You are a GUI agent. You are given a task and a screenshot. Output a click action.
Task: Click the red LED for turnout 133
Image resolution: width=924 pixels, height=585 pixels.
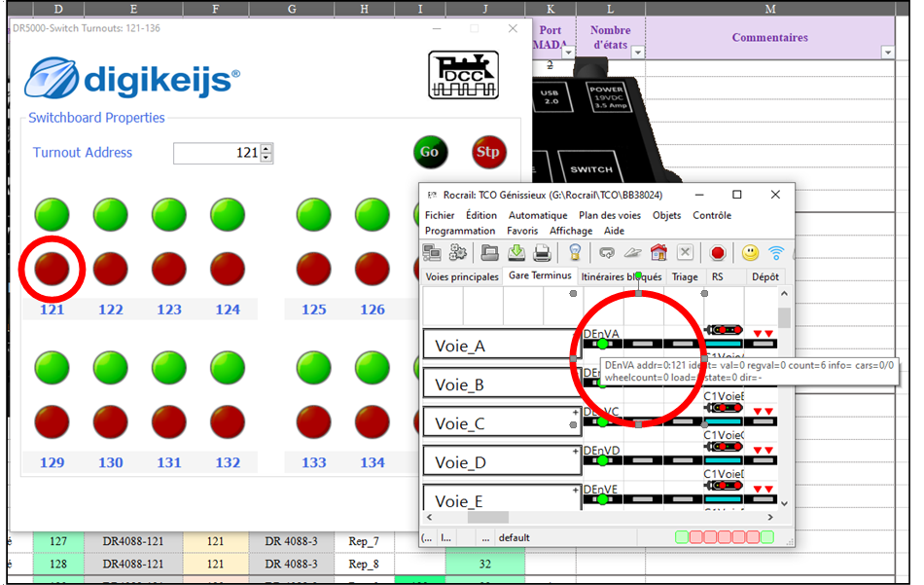click(313, 422)
